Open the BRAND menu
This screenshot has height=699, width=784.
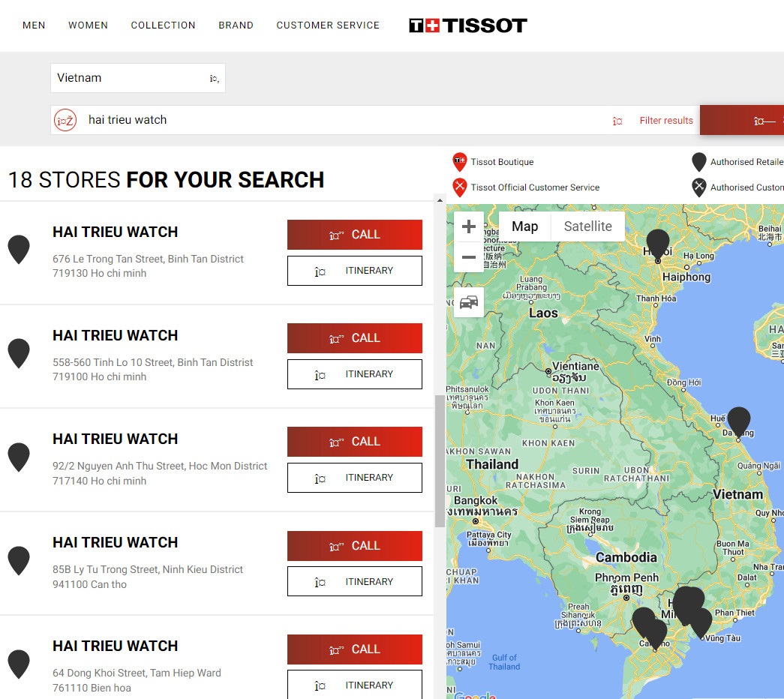(236, 25)
